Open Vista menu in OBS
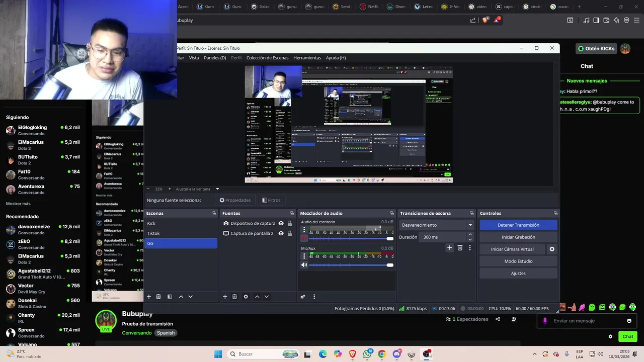Image resolution: width=644 pixels, height=362 pixels. [194, 58]
